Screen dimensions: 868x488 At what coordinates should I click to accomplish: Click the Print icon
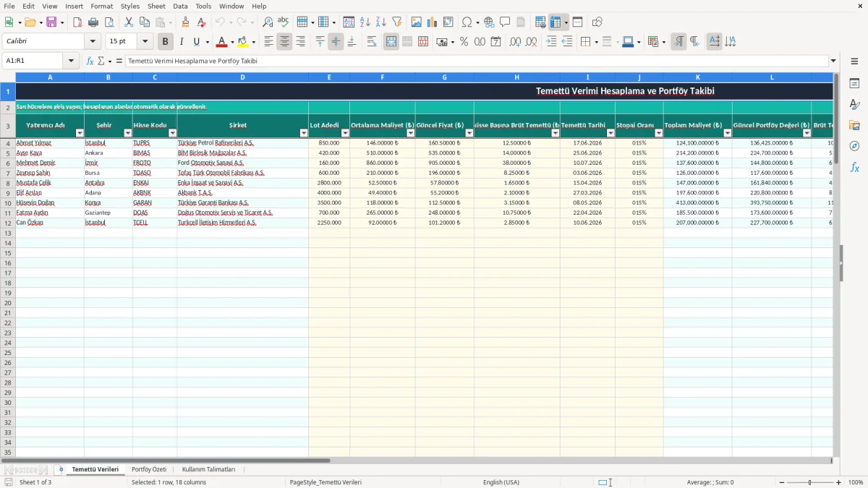pyautogui.click(x=93, y=22)
